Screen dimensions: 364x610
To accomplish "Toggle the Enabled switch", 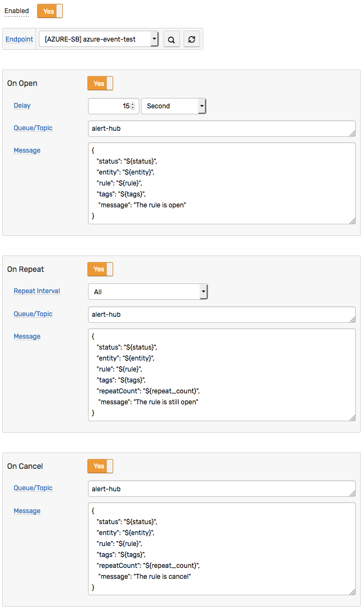I will tap(50, 11).
